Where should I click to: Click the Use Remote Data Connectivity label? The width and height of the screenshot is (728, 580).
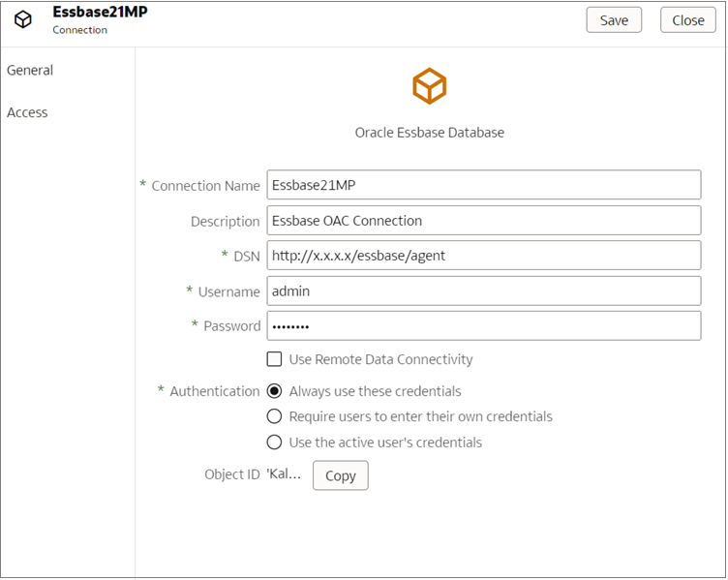pyautogui.click(x=380, y=359)
